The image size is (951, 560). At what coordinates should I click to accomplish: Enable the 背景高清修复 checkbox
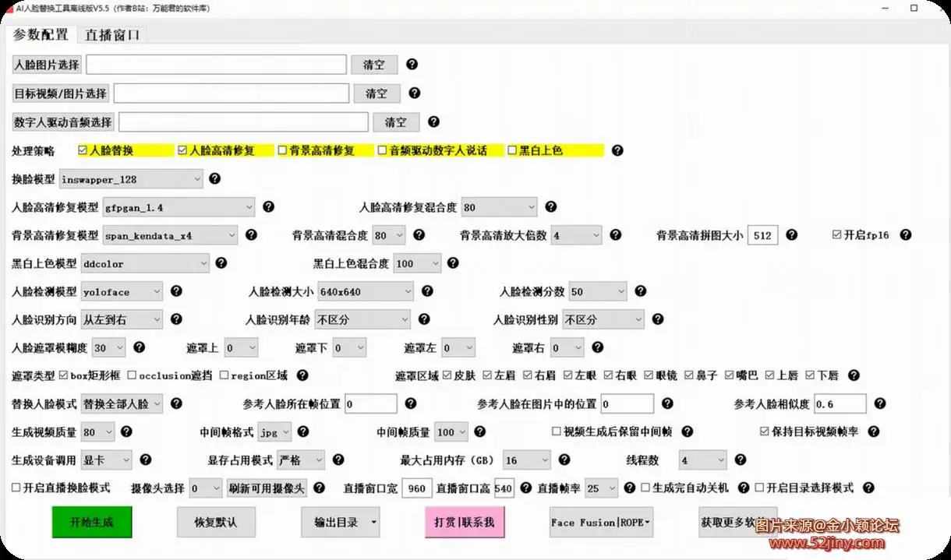283,150
